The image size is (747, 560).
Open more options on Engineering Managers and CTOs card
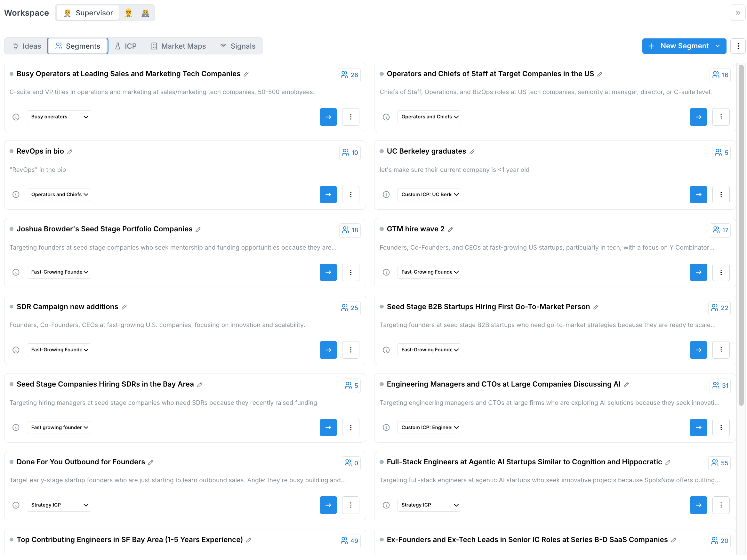click(721, 427)
